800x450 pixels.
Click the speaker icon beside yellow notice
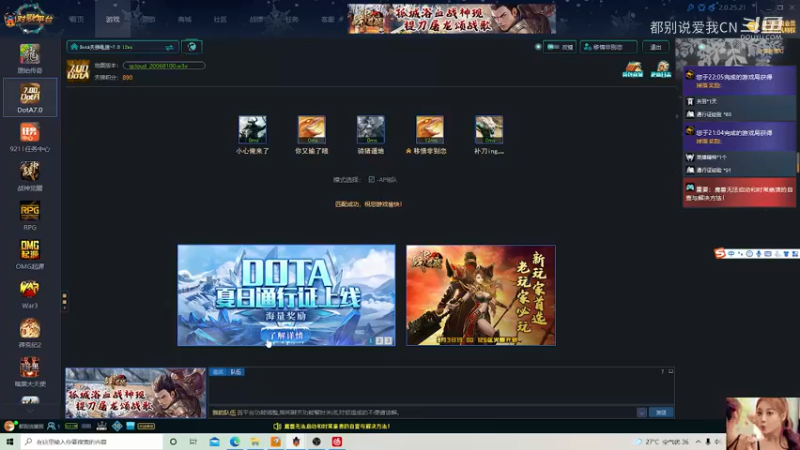[277, 426]
